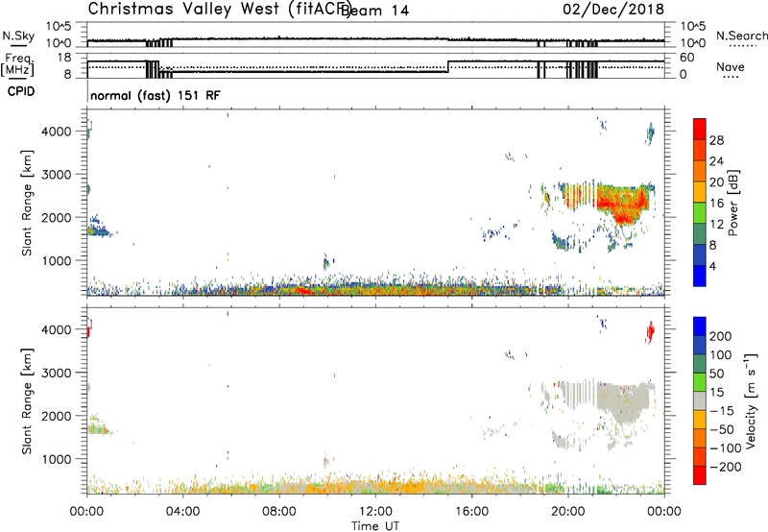Viewport: 768px width, 532px height.
Task: Click the "-200" value on the velocity scale
Action: click(726, 467)
